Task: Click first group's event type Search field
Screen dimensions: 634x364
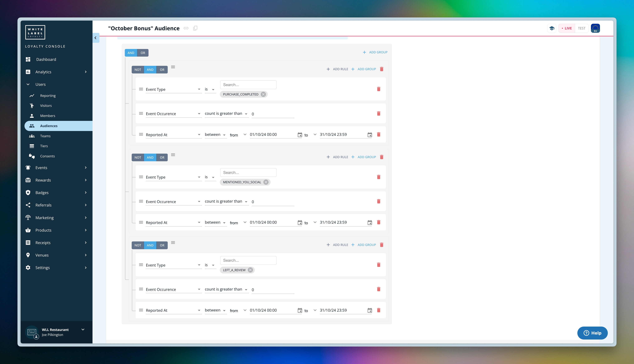Action: pos(248,85)
